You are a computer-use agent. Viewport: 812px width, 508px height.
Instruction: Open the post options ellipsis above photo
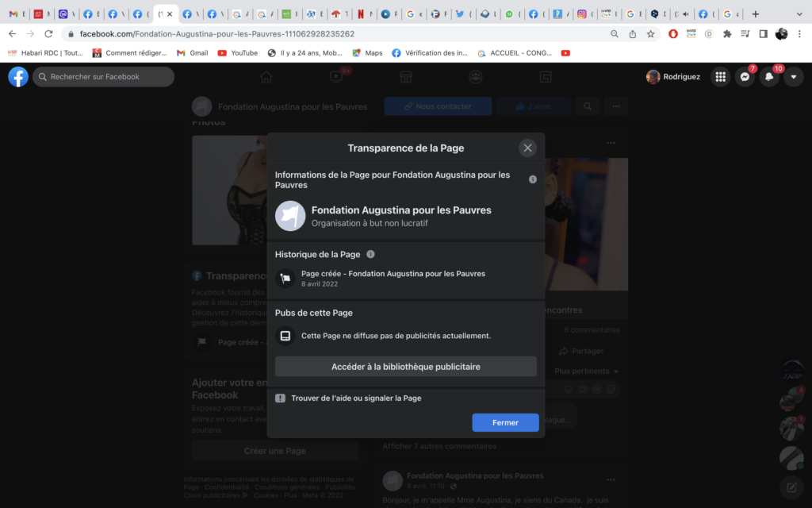(611, 143)
